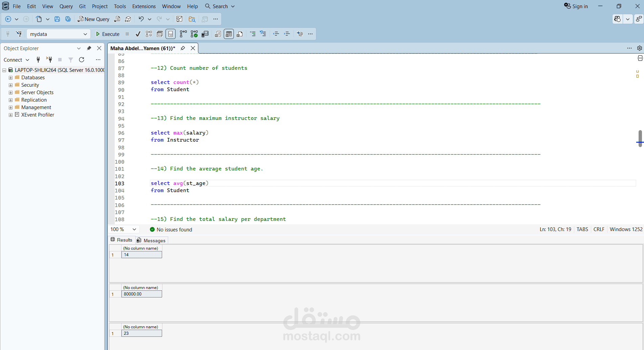Open the zoom percentage selector showing 100%
The width and height of the screenshot is (644, 350).
click(124, 229)
